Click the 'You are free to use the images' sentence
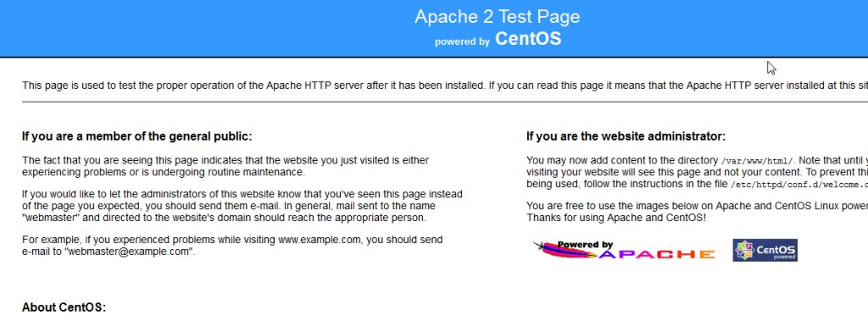This screenshot has width=868, height=321. pyautogui.click(x=697, y=206)
